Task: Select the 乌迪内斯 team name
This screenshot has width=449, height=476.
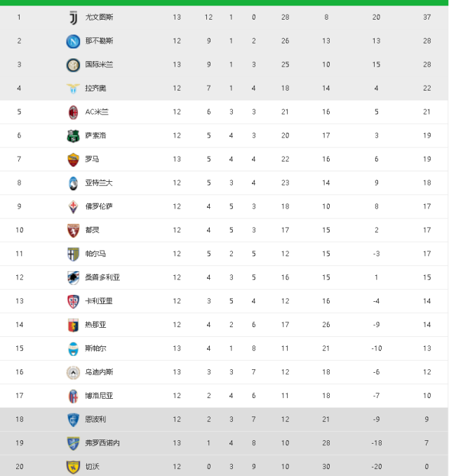Action: pos(99,372)
